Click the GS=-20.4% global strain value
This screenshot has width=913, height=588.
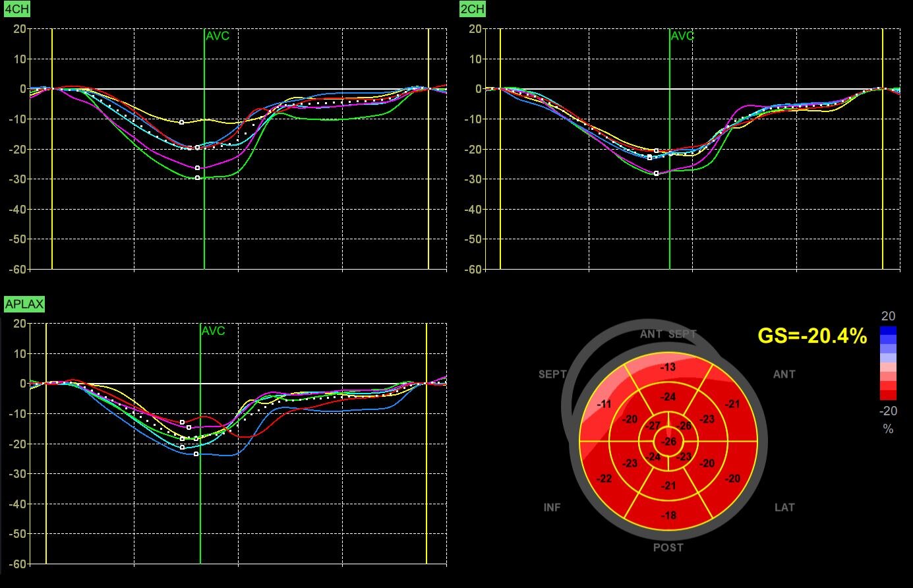(x=811, y=336)
